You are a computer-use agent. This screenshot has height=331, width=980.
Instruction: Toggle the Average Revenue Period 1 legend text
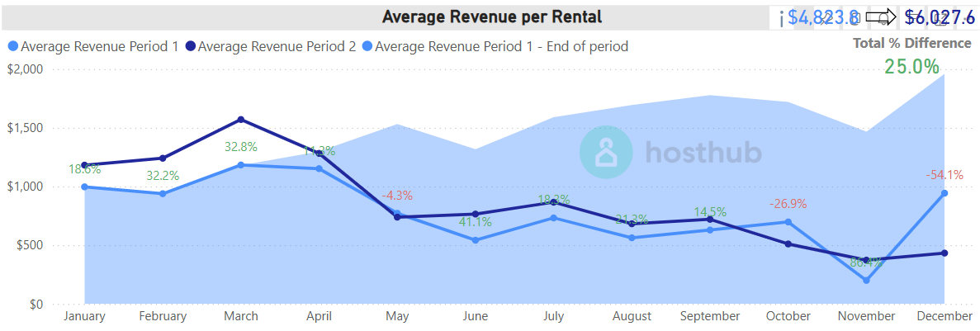click(x=99, y=47)
